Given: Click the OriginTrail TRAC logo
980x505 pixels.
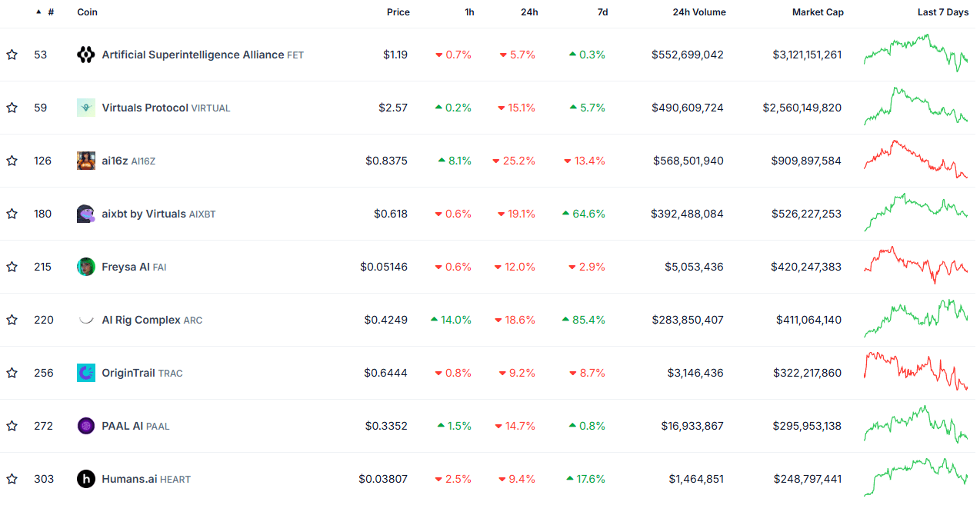Looking at the screenshot, I should pyautogui.click(x=86, y=373).
